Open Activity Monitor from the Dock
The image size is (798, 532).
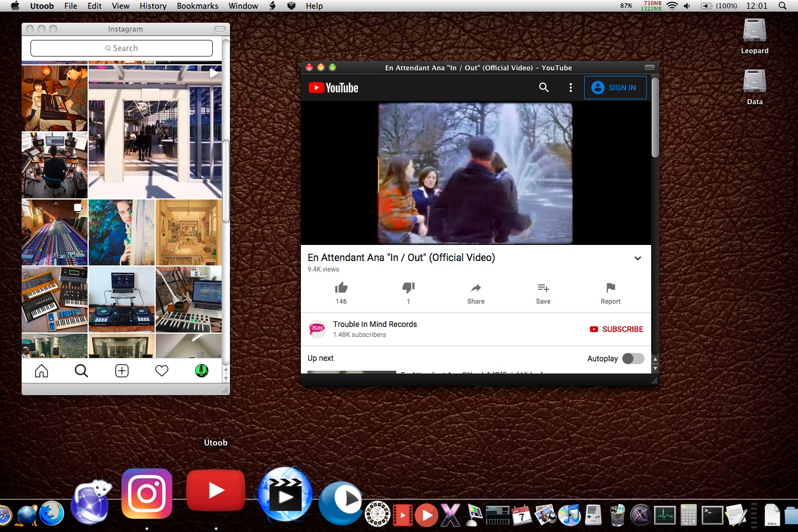[664, 515]
